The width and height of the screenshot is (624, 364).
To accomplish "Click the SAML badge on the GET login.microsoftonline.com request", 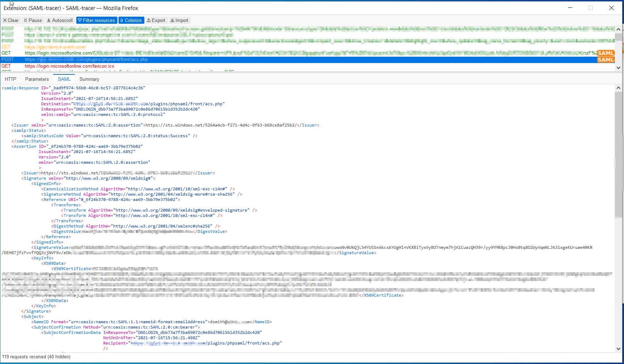I will click(x=606, y=53).
